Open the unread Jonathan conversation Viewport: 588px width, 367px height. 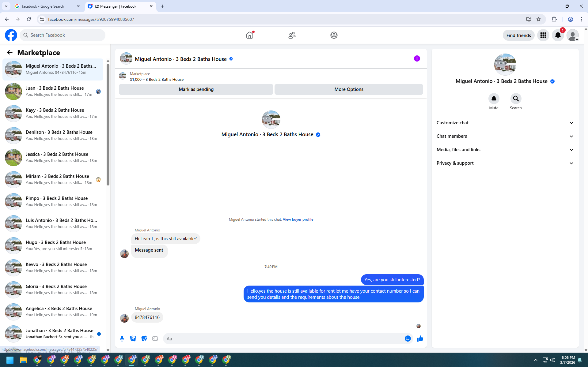pyautogui.click(x=53, y=334)
